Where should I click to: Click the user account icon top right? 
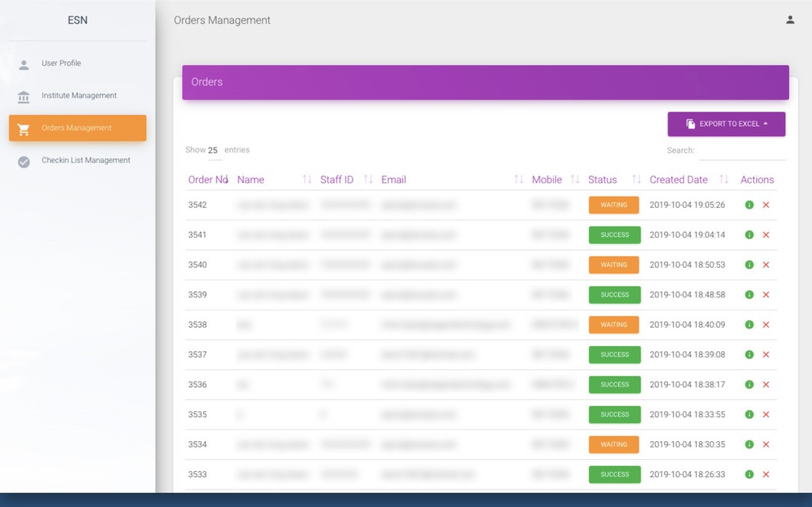tap(790, 20)
